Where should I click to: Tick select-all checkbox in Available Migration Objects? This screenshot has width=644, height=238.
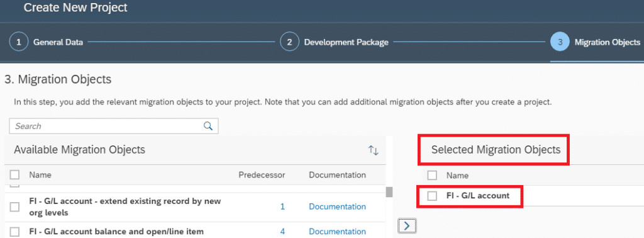(15, 175)
